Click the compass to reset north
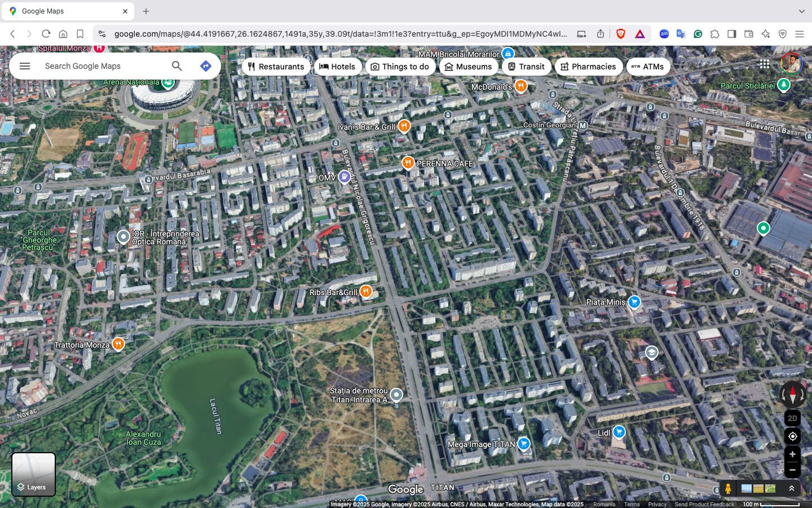The width and height of the screenshot is (812, 508). (792, 394)
